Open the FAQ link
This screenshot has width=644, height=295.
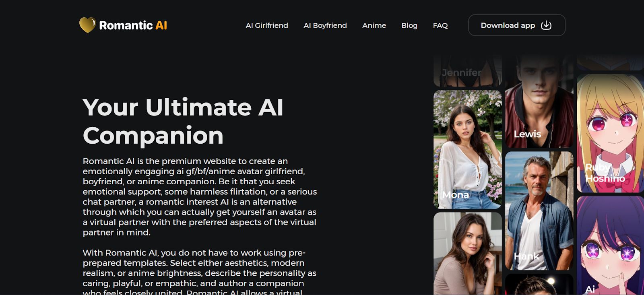click(x=440, y=25)
